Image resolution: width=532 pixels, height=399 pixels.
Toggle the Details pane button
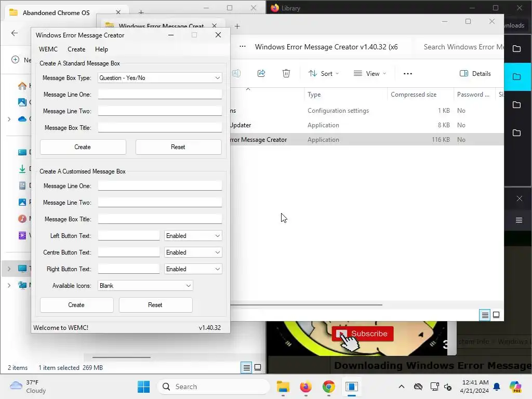pos(475,74)
